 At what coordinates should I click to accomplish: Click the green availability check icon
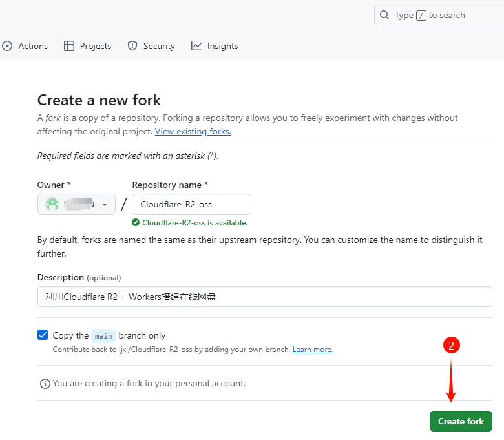(136, 222)
